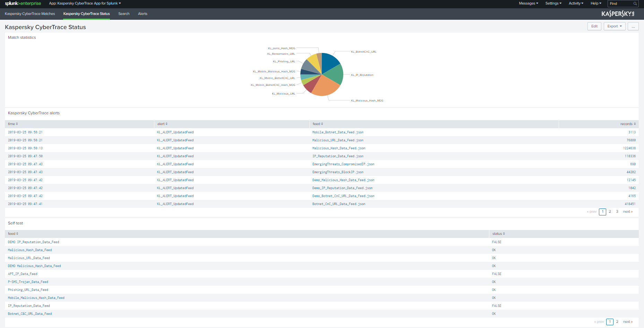This screenshot has height=328, width=644.
Task: Click the magnifying glass in the Find box
Action: pos(635,3)
